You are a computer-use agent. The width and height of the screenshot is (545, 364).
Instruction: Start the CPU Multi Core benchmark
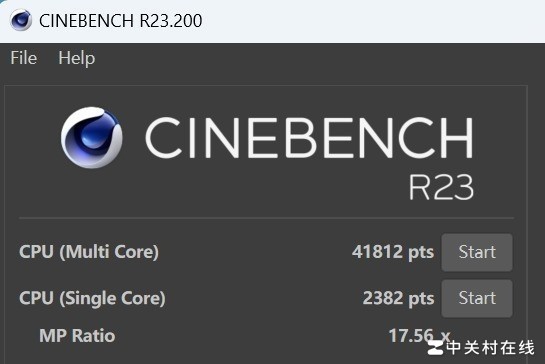pyautogui.click(x=477, y=252)
